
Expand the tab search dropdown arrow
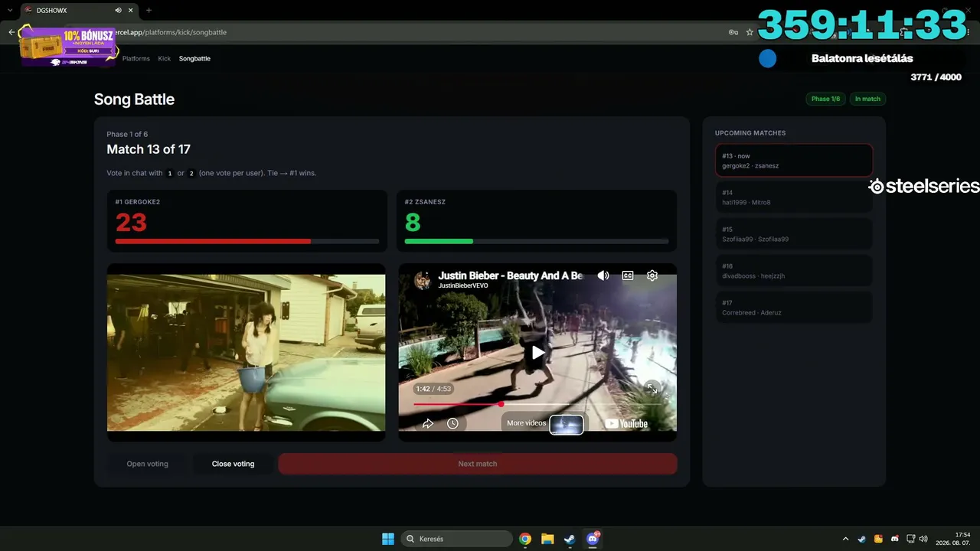coord(8,10)
